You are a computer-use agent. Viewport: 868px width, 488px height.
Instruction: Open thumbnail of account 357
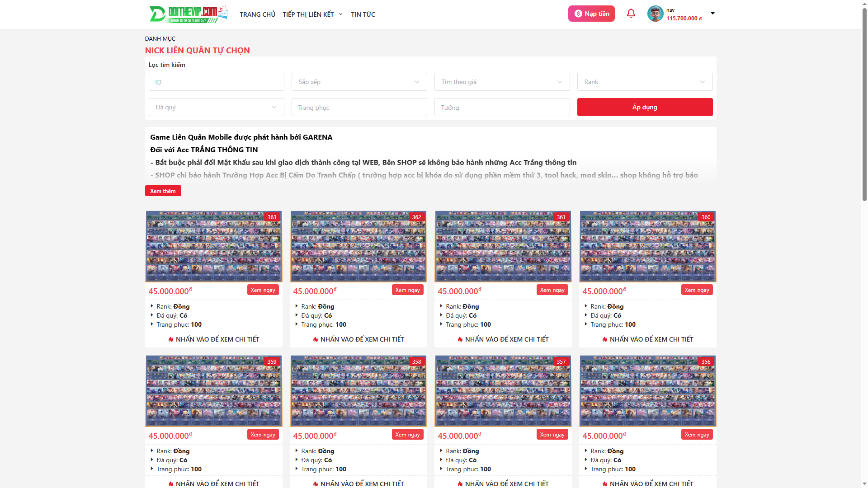point(503,391)
